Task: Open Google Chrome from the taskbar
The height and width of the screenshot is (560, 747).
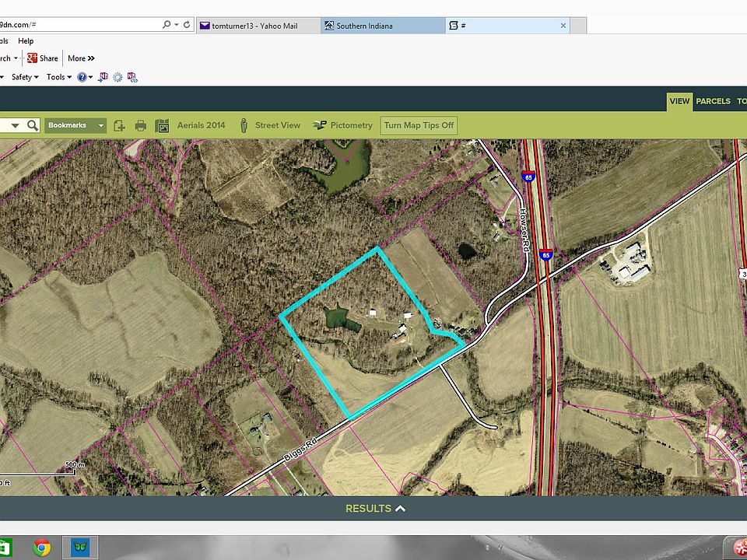Action: pos(41,548)
